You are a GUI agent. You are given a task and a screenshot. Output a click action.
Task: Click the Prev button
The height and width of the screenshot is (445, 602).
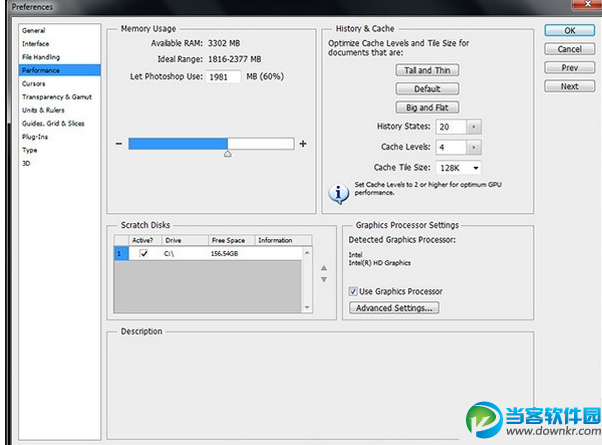tap(569, 68)
